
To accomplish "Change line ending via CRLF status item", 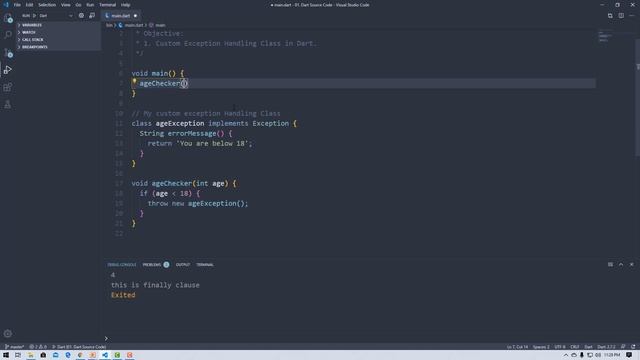I will [575, 347].
